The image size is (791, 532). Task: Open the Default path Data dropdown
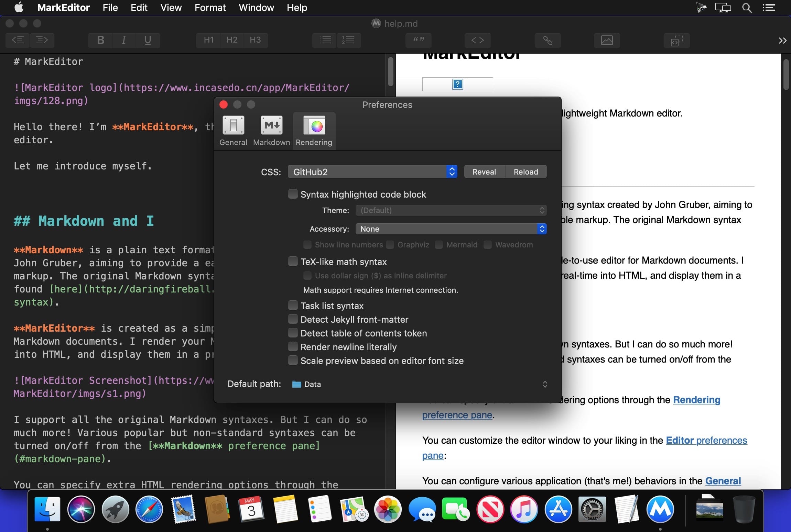pyautogui.click(x=419, y=384)
